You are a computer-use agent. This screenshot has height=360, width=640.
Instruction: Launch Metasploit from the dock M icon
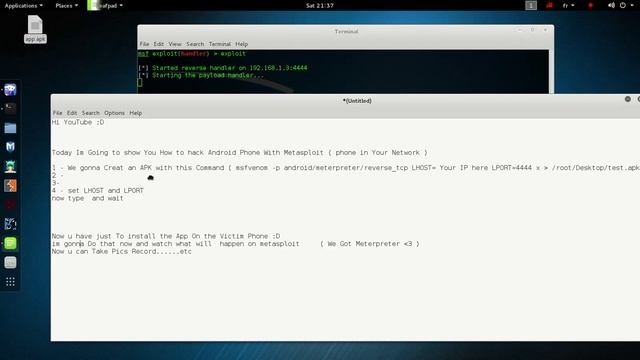coord(10,147)
